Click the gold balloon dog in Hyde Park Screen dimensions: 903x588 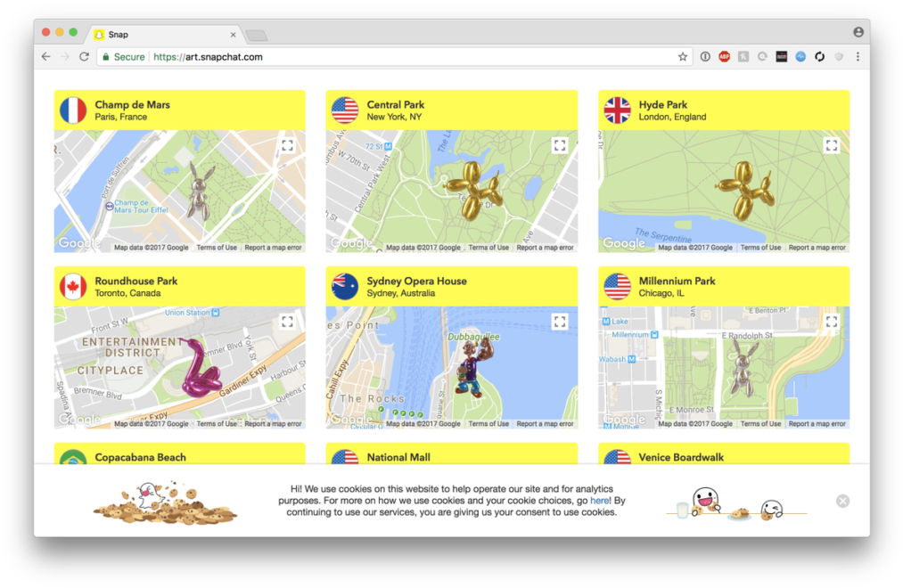[x=744, y=191]
